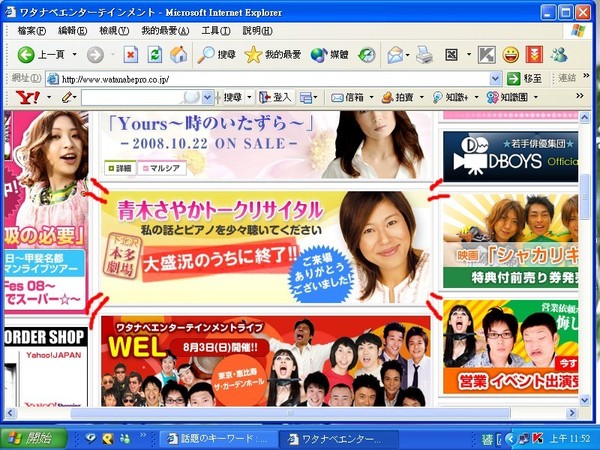Click the yellow smiley face toolbar icon

coord(511,55)
